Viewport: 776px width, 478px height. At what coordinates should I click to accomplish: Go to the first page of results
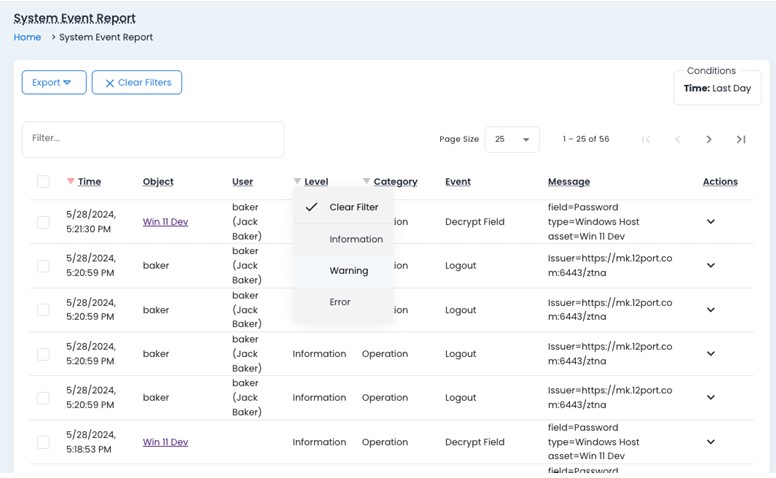pyautogui.click(x=646, y=139)
